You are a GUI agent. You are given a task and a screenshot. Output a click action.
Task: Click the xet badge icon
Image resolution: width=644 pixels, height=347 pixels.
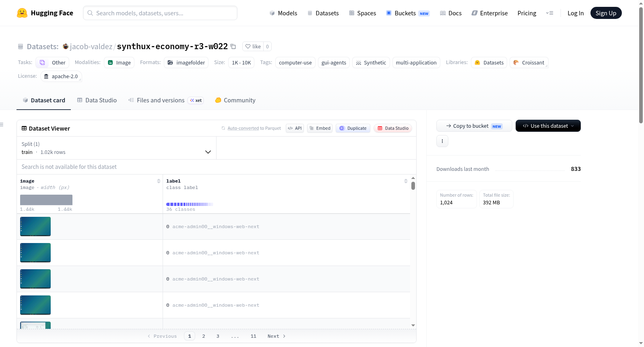click(x=196, y=100)
